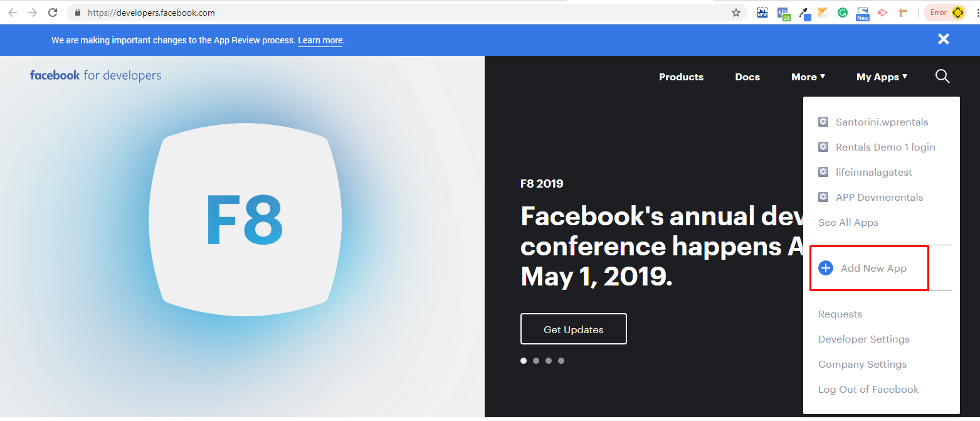Click the padlock site security icon
Screen dimensions: 980x421
pos(78,13)
